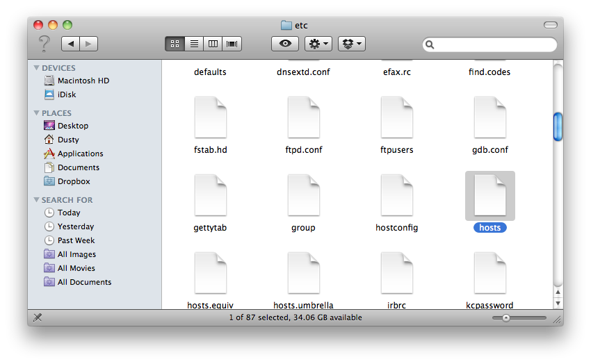This screenshot has width=591, height=364.
Task: Select All Images smart folder
Action: click(70, 254)
